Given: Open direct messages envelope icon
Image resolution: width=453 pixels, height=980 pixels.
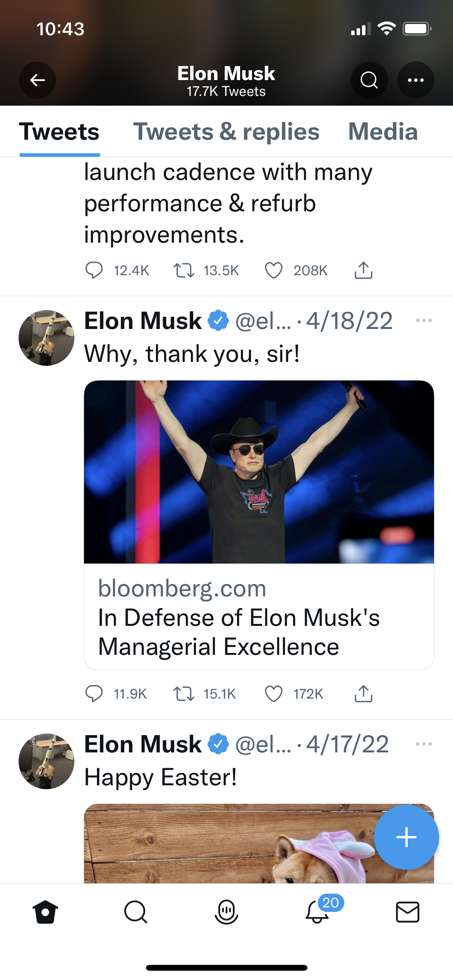Looking at the screenshot, I should [407, 912].
